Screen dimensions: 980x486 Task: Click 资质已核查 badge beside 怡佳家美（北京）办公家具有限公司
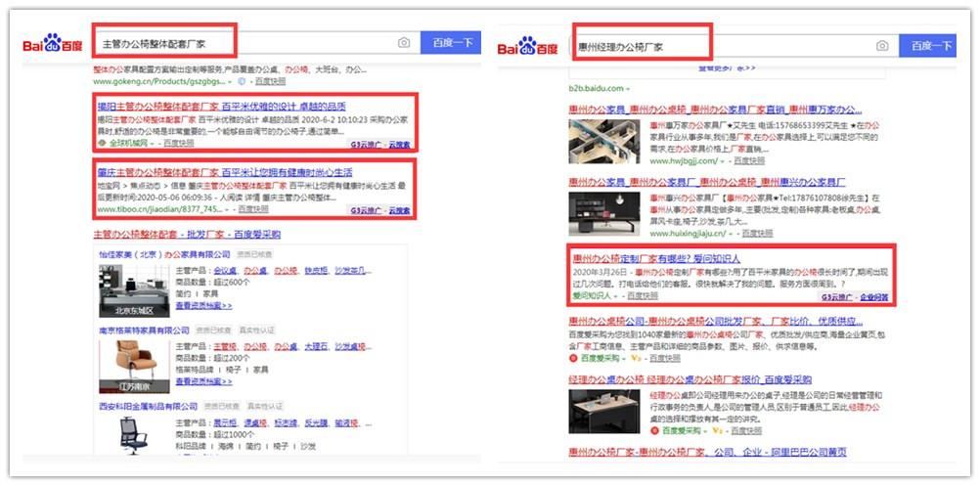pos(253,255)
